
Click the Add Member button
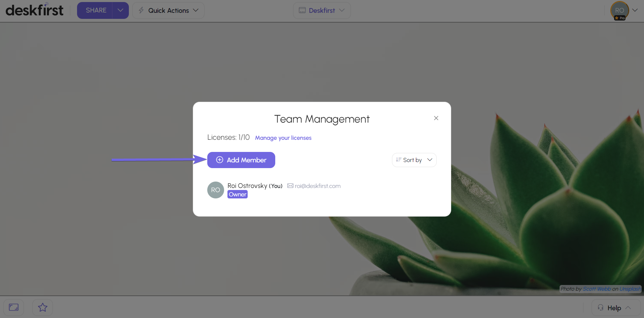[x=241, y=160]
